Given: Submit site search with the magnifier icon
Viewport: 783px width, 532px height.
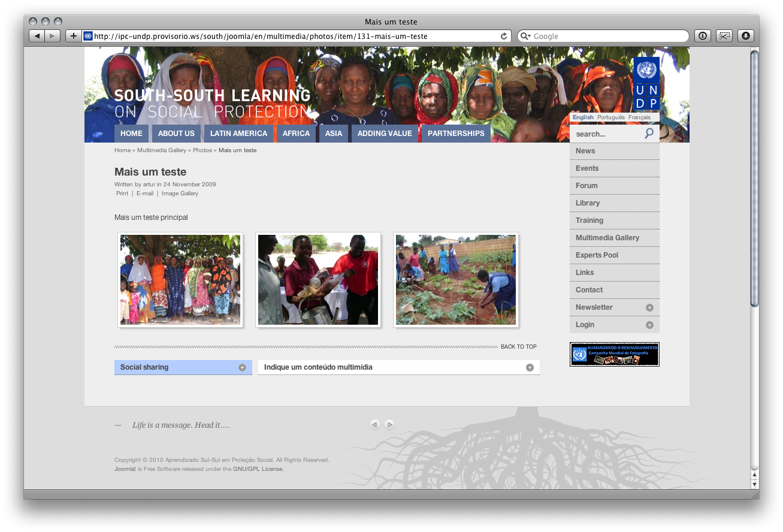Looking at the screenshot, I should [x=649, y=134].
